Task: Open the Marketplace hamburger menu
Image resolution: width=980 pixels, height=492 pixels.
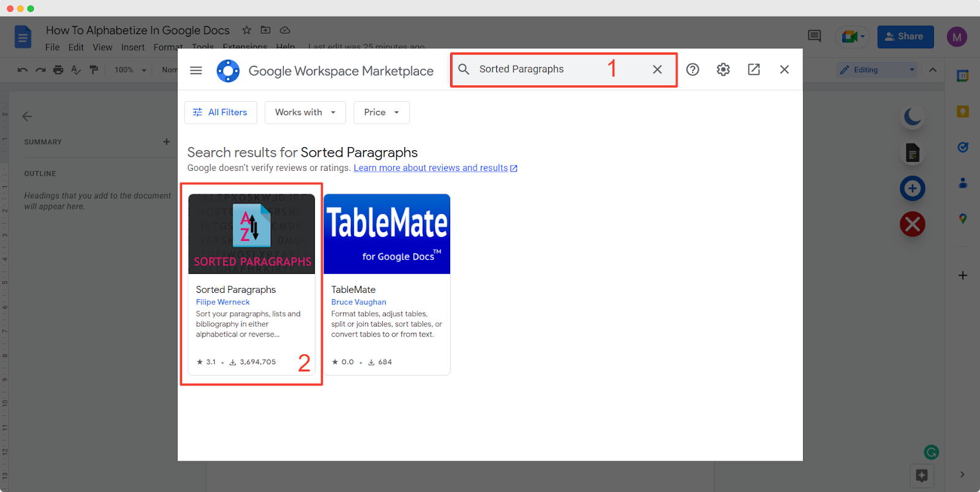Action: tap(196, 70)
